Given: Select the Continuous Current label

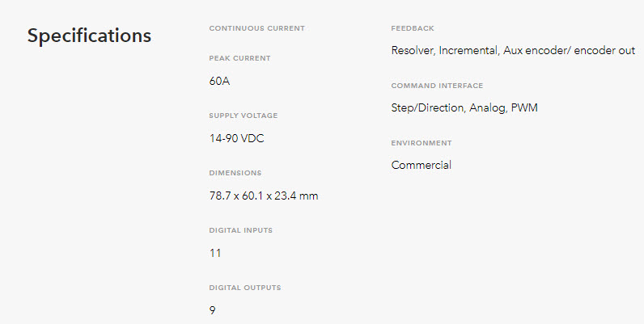Looking at the screenshot, I should click(257, 28).
